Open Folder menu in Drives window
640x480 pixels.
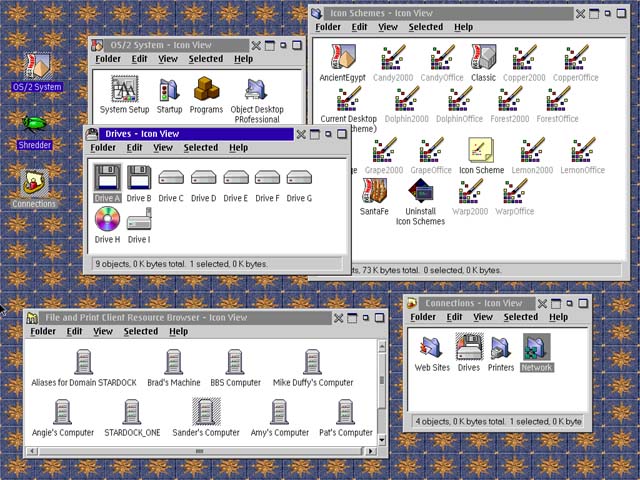pyautogui.click(x=103, y=147)
